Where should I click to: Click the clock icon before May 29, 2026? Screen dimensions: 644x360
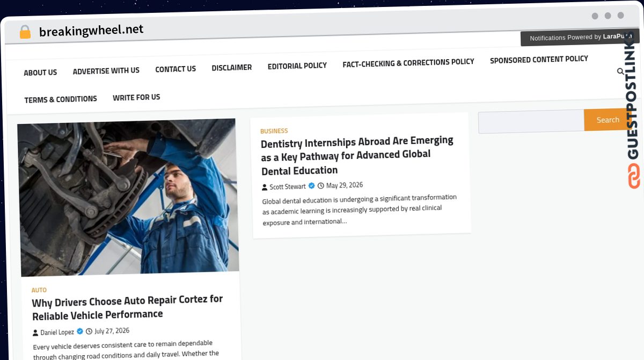click(321, 186)
